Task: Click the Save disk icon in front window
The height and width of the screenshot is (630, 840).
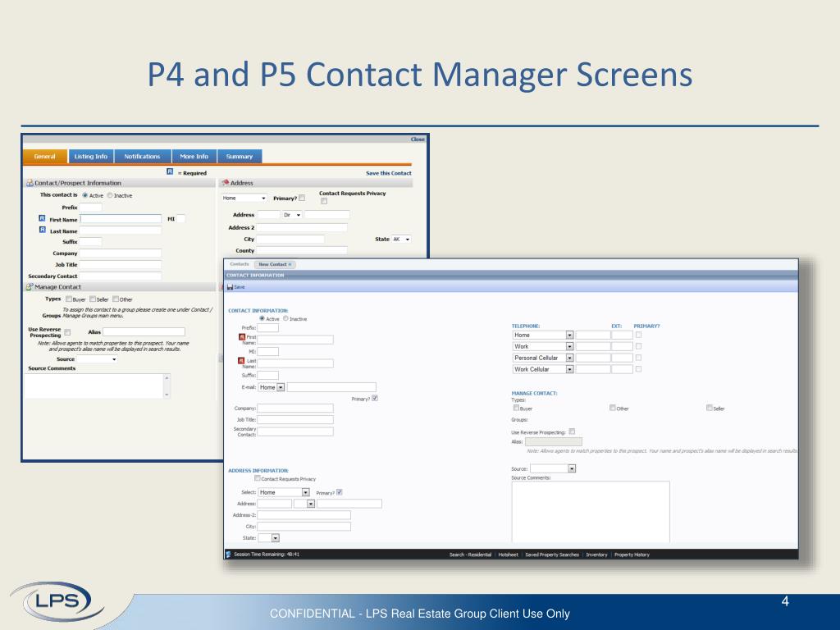Action: [230, 287]
